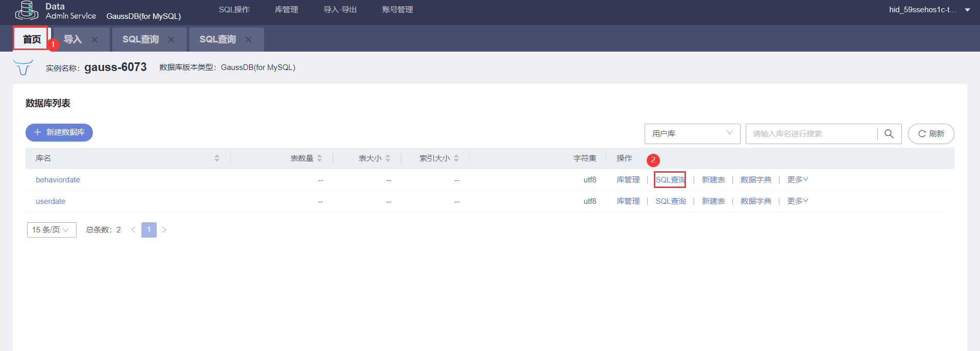The width and height of the screenshot is (980, 351).
Task: Switch to the 首页 tab
Action: coord(32,39)
